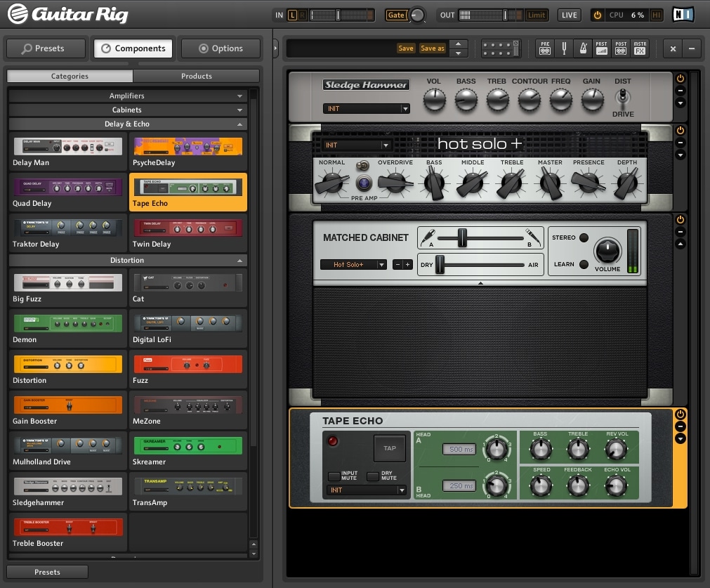Collapse the sidebar with arrow icon
710x588 pixels.
pyautogui.click(x=275, y=48)
